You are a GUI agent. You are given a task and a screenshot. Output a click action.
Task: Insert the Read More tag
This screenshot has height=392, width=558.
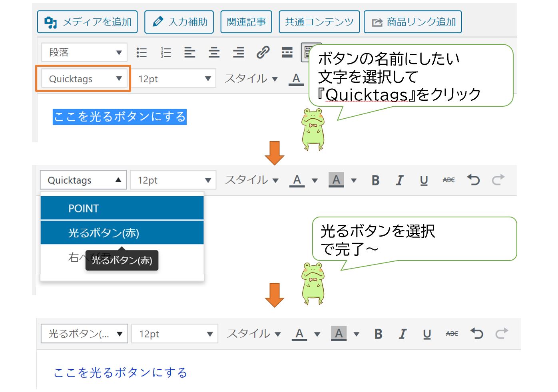click(287, 52)
